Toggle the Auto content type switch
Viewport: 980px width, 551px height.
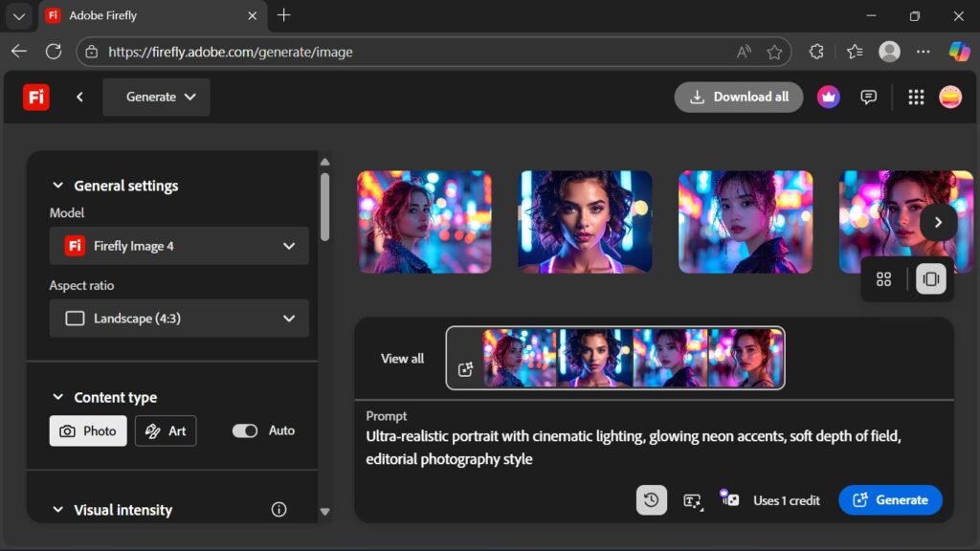tap(245, 430)
